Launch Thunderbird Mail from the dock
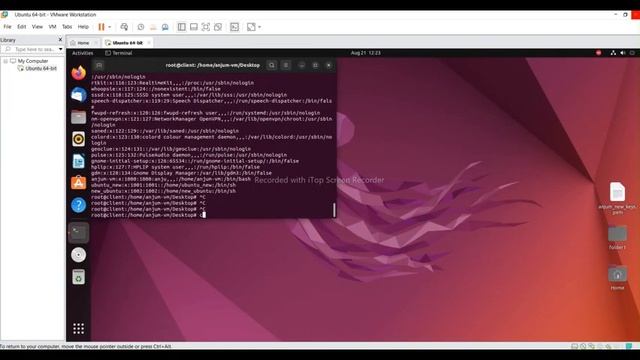The image size is (640, 360). pyautogui.click(x=78, y=95)
